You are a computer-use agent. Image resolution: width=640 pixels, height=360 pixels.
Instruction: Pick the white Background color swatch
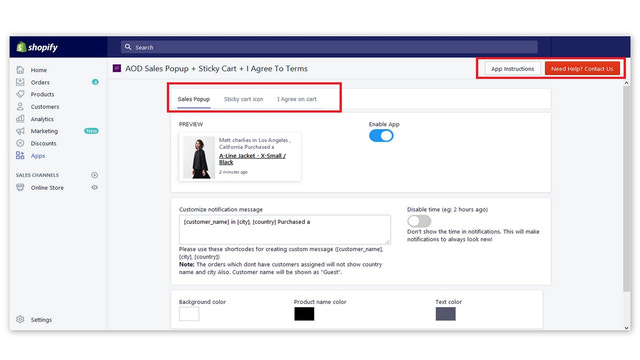(189, 314)
